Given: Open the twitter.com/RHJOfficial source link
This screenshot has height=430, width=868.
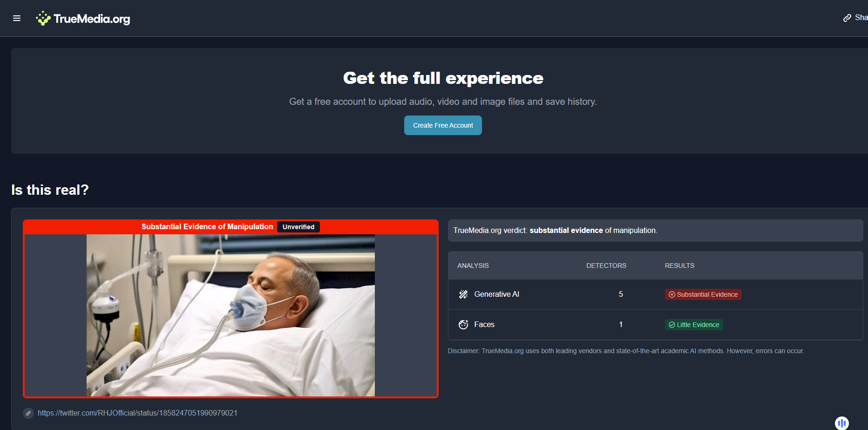Looking at the screenshot, I should 137,413.
